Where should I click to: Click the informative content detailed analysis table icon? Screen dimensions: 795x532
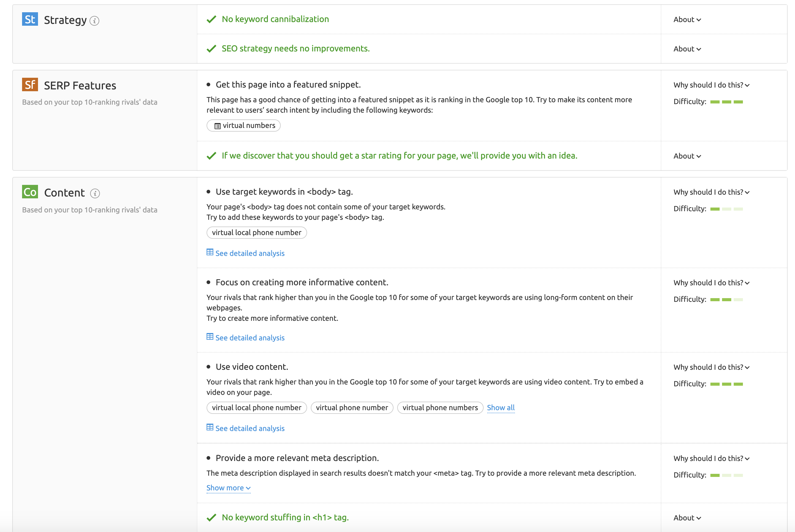[x=210, y=337]
